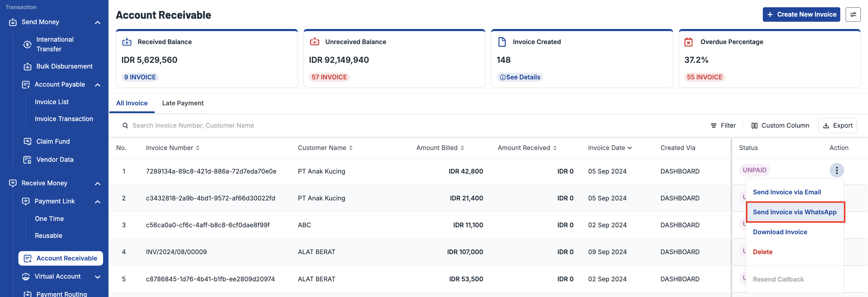Open the three-dot action menu for invoice row 1
The width and height of the screenshot is (868, 297).
tap(836, 171)
